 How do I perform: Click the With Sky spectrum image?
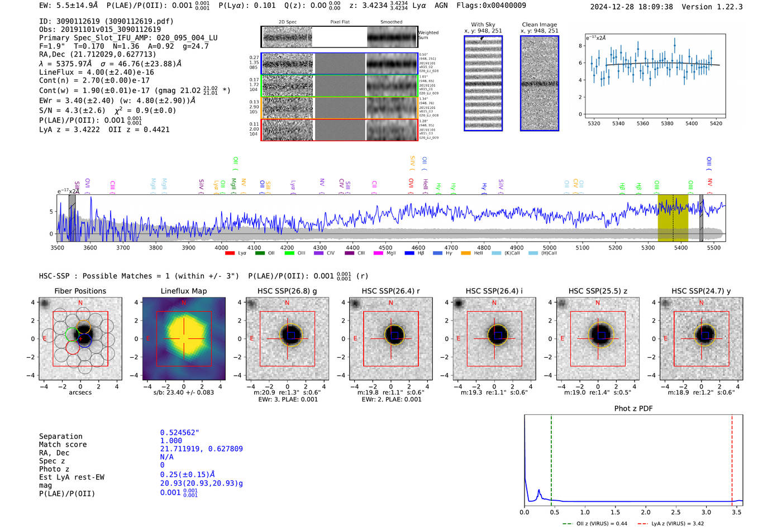click(483, 83)
